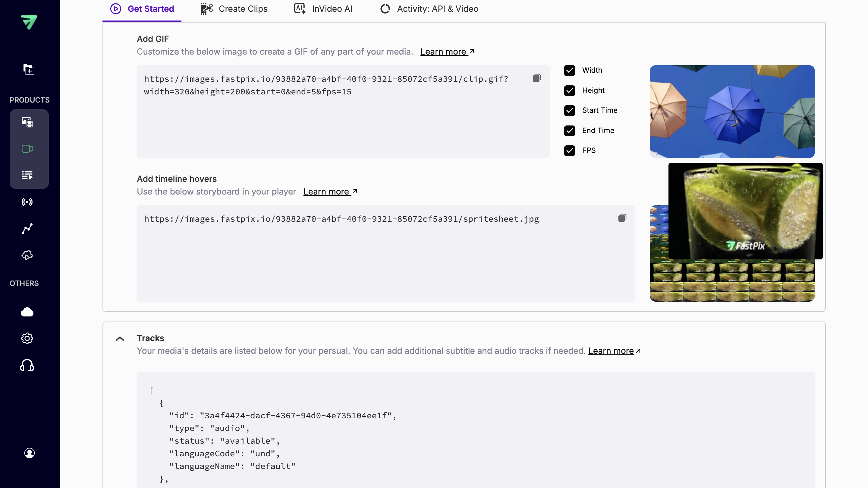Uncheck the Width checkbox
This screenshot has height=488, width=868.
click(x=569, y=71)
